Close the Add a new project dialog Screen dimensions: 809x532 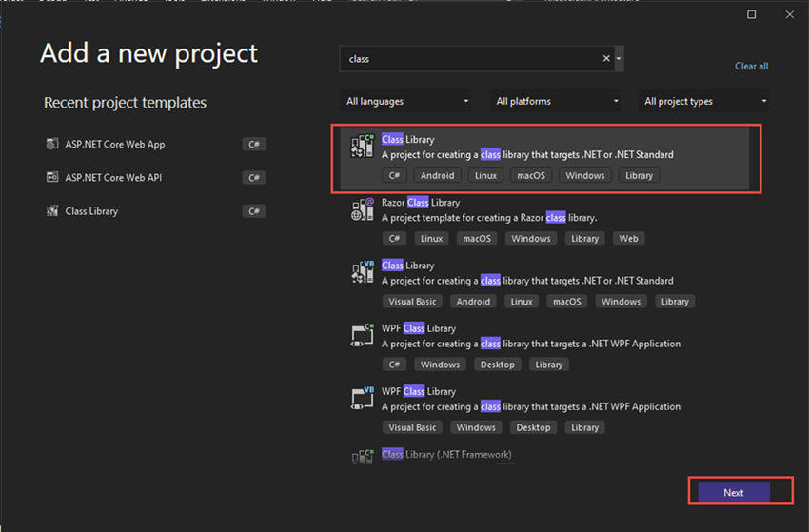789,14
